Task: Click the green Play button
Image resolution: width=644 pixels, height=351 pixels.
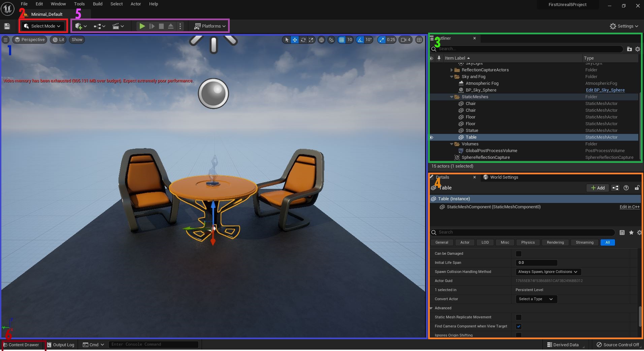Action: [x=142, y=26]
